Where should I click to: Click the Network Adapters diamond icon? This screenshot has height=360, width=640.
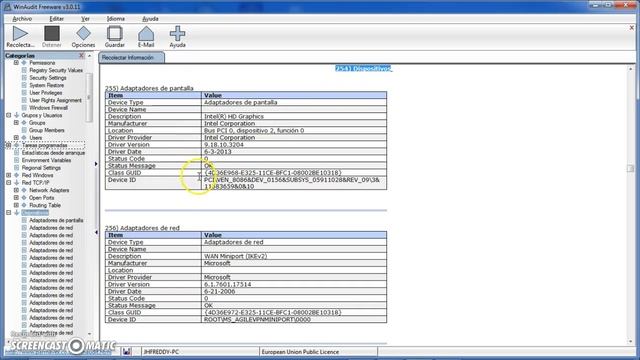tap(24, 190)
